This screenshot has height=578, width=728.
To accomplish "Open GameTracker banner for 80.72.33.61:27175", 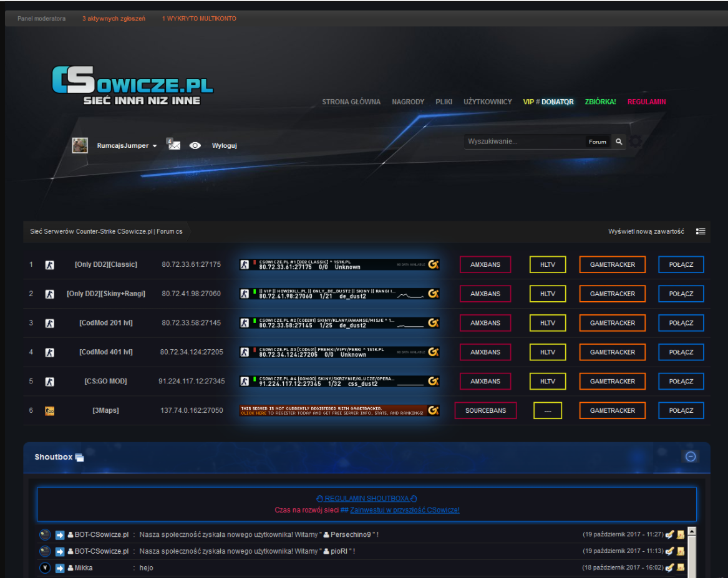I will [x=339, y=264].
